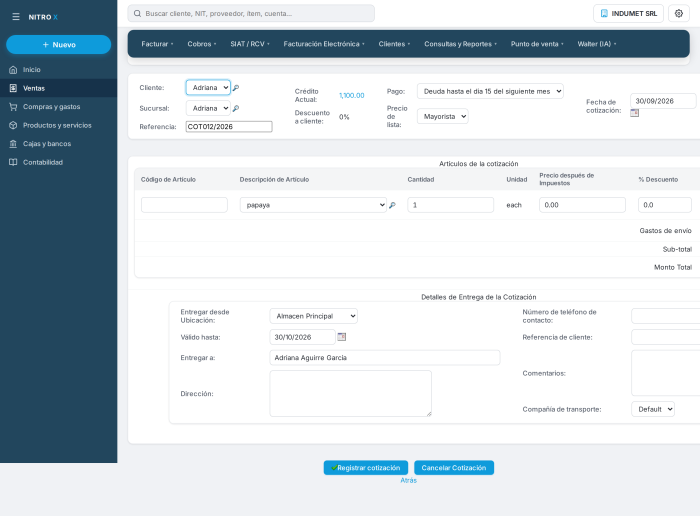The image size is (700, 516).
Task: Click the Nuevo button
Action: pos(58,45)
